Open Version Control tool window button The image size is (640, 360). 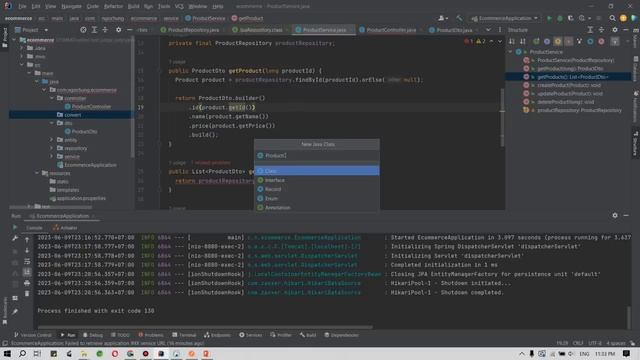33,335
